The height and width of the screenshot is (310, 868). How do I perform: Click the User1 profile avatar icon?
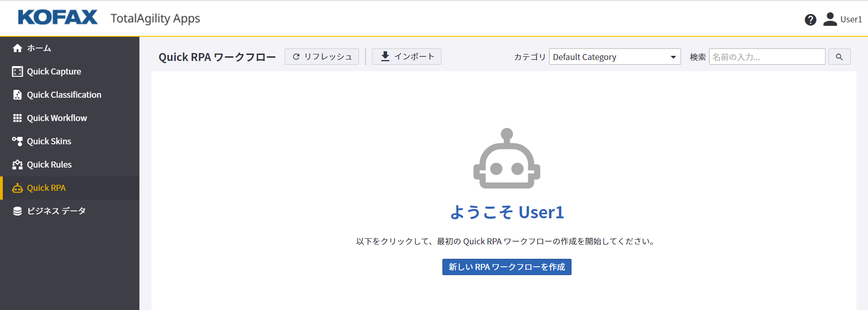pos(830,19)
